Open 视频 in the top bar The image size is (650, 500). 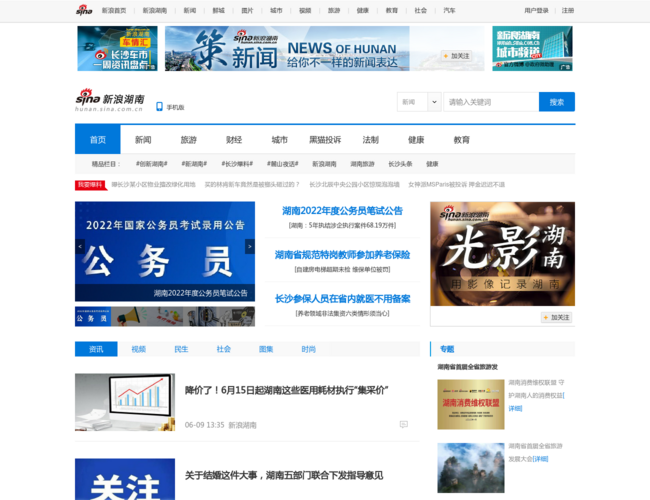(305, 10)
